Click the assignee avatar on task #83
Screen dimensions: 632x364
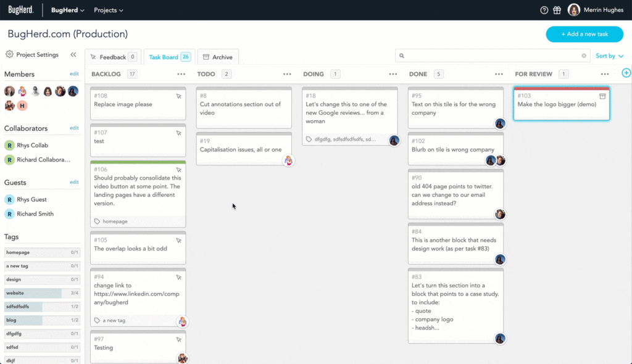[500, 339]
